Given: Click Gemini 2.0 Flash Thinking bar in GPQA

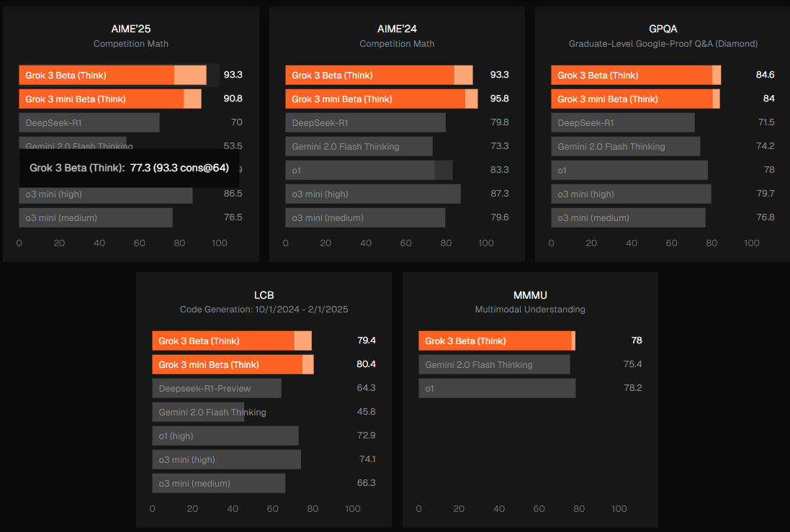Looking at the screenshot, I should point(626,146).
